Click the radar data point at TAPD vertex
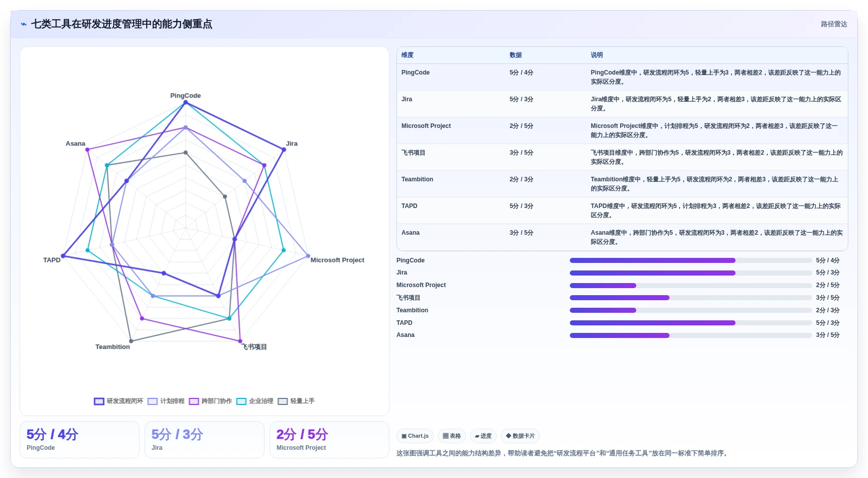This screenshot has height=478, width=868. [x=63, y=256]
